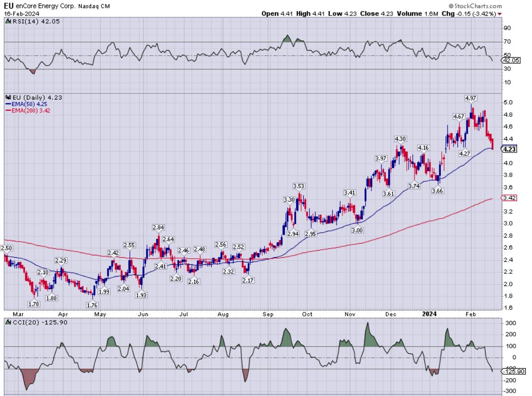The width and height of the screenshot is (532, 396).
Task: Click the 4.97 peak price label
Action: pos(471,98)
